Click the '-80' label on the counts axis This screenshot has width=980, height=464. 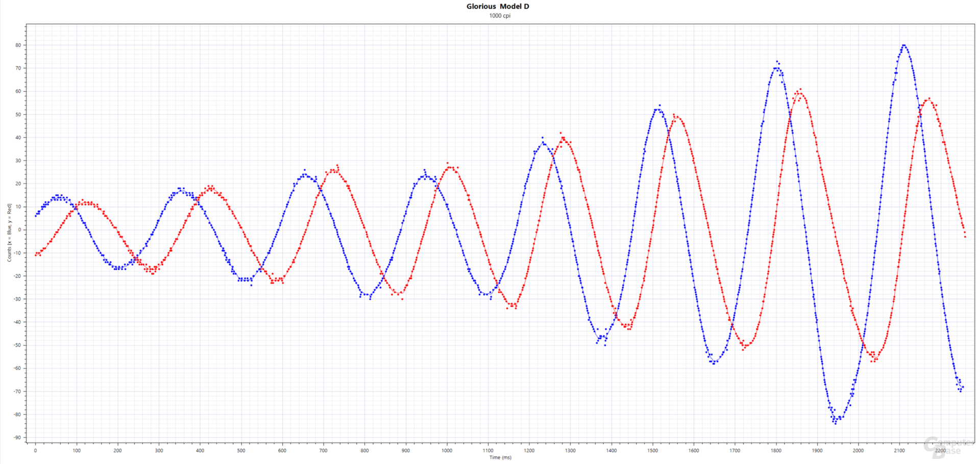tap(18, 415)
